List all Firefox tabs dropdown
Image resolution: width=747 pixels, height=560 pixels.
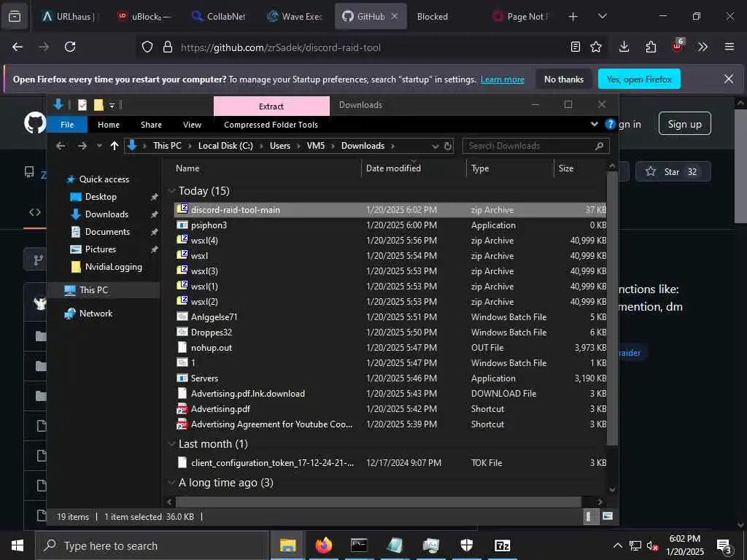point(602,16)
